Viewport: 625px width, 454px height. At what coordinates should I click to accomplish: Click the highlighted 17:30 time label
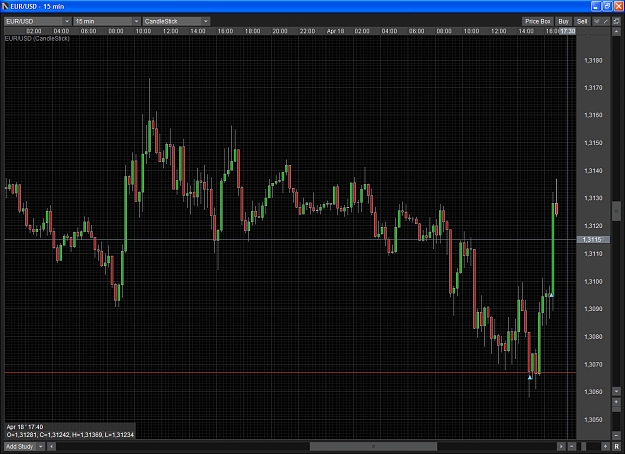[568, 31]
